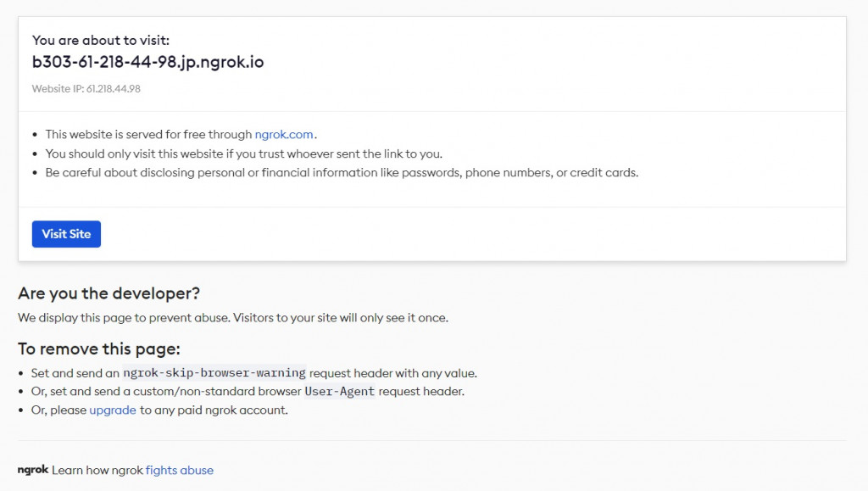
Task: Click the "to any paid ngrok account" text
Action: 214,410
